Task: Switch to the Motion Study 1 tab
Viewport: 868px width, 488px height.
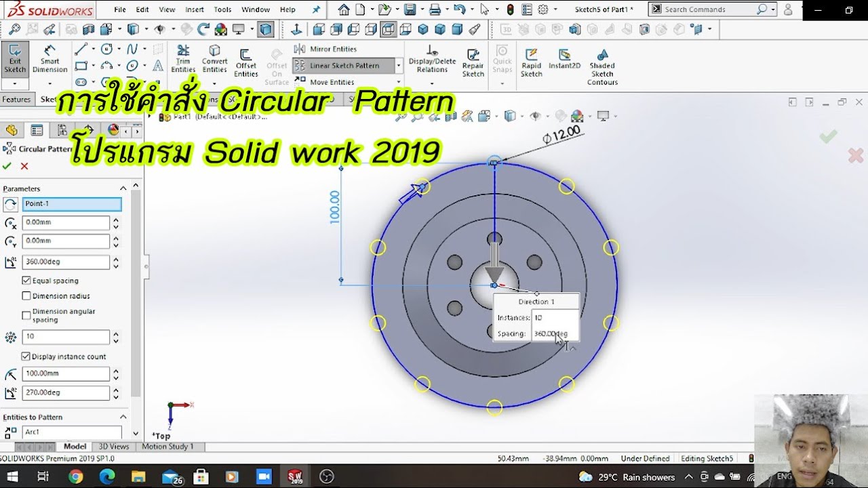Action: click(167, 447)
